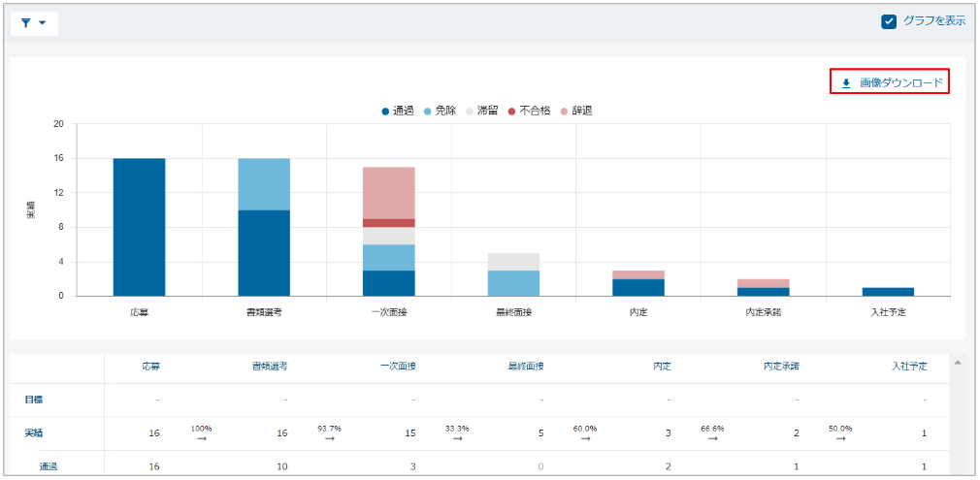Screen dimensions: 980x480
Task: Click the 画像ダウンロード button
Action: [890, 82]
